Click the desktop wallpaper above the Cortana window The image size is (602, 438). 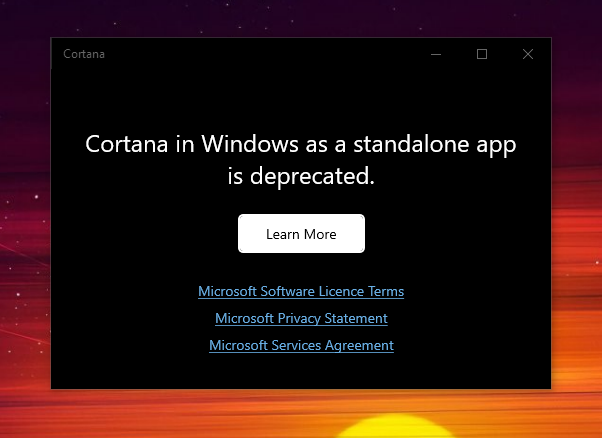coord(300,18)
